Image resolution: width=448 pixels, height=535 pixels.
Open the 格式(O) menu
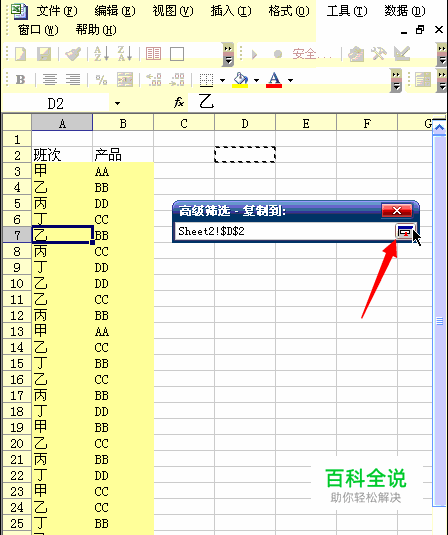(289, 11)
